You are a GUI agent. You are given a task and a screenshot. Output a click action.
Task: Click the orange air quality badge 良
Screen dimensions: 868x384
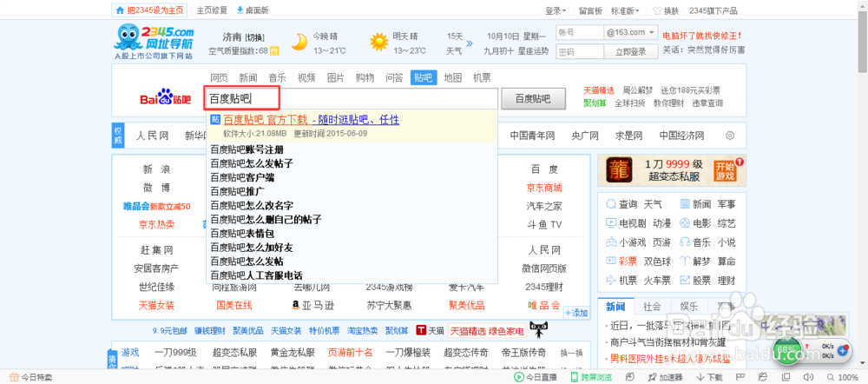pyautogui.click(x=274, y=51)
